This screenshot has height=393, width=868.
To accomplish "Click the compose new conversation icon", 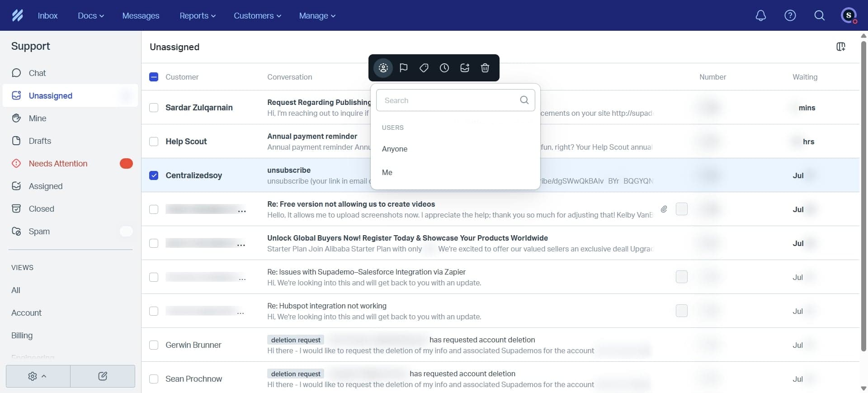I will pos(103,376).
